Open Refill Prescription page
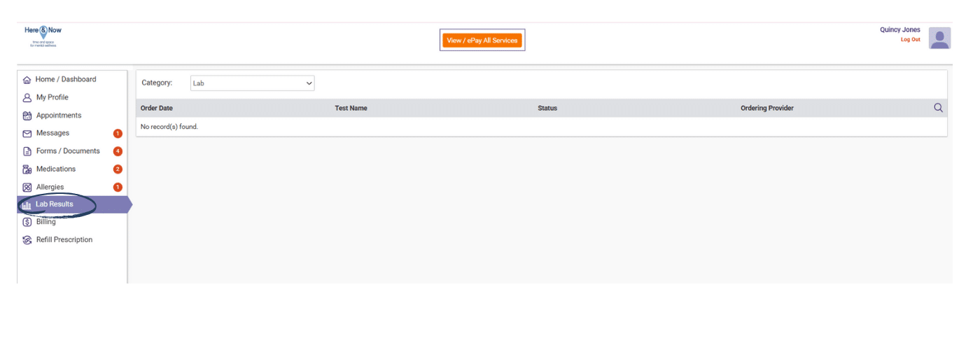Image resolution: width=980 pixels, height=350 pixels. [x=64, y=240]
